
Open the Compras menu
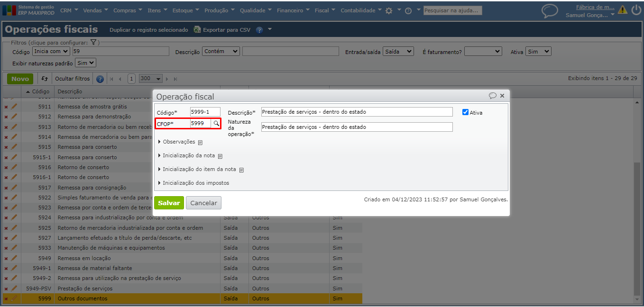click(128, 10)
